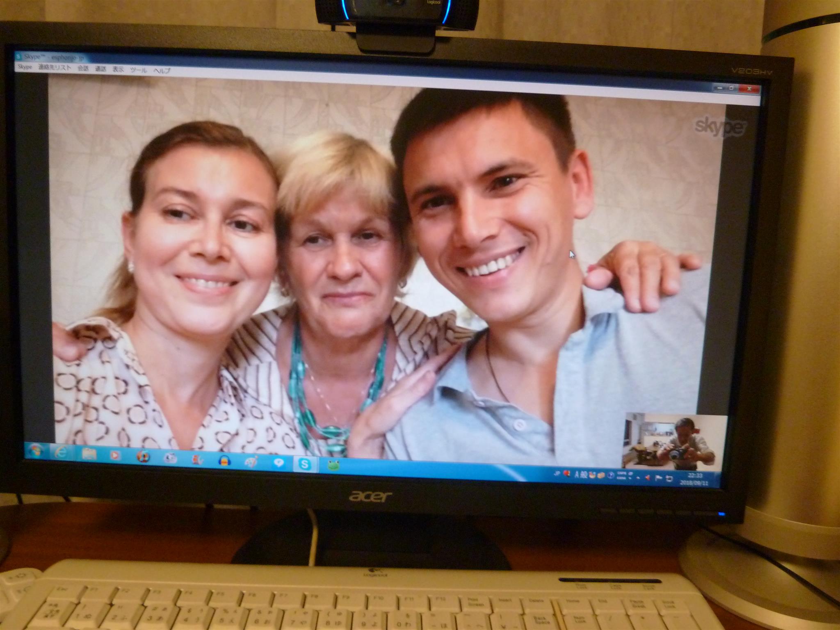Open the IME tools toolbox icon
The height and width of the screenshot is (630, 840).
click(x=601, y=475)
